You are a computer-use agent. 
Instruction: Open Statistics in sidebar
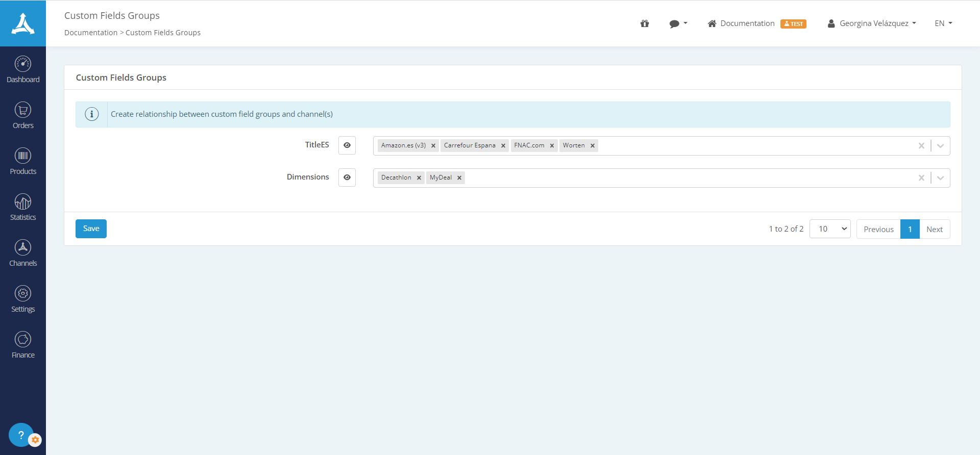(23, 207)
